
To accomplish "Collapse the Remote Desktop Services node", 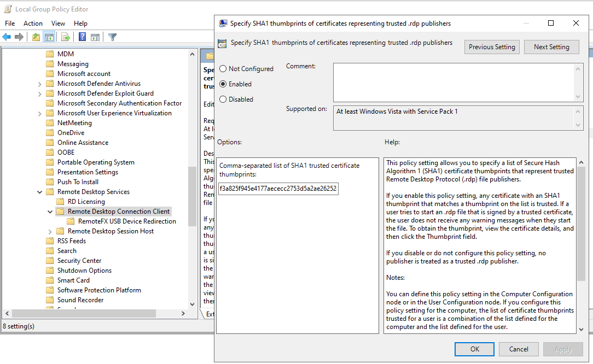I will pyautogui.click(x=40, y=192).
